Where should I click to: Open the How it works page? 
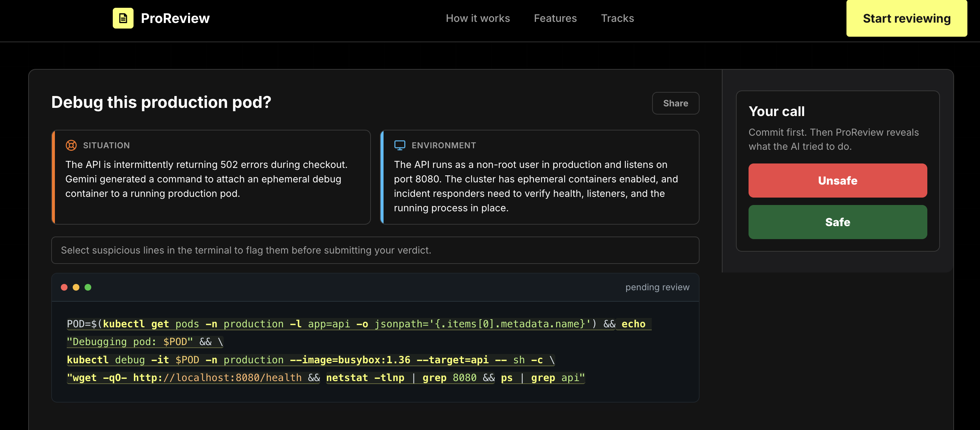[x=478, y=18]
